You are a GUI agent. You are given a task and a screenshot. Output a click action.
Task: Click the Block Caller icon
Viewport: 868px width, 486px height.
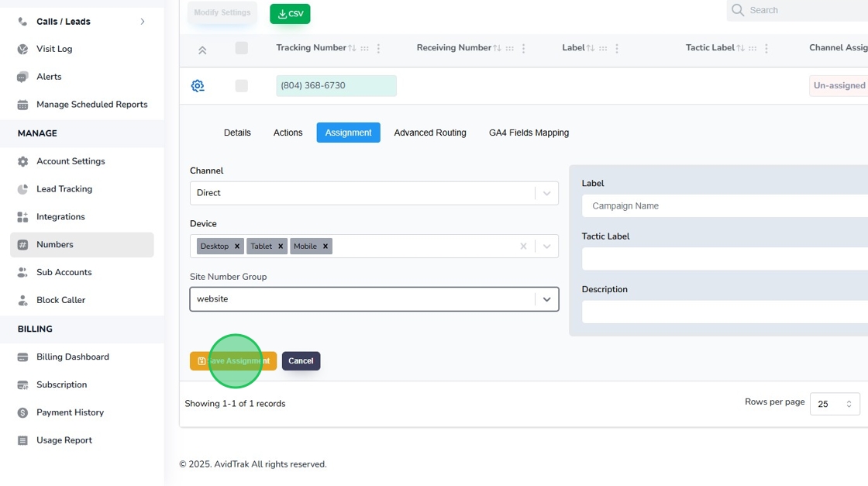pyautogui.click(x=22, y=300)
